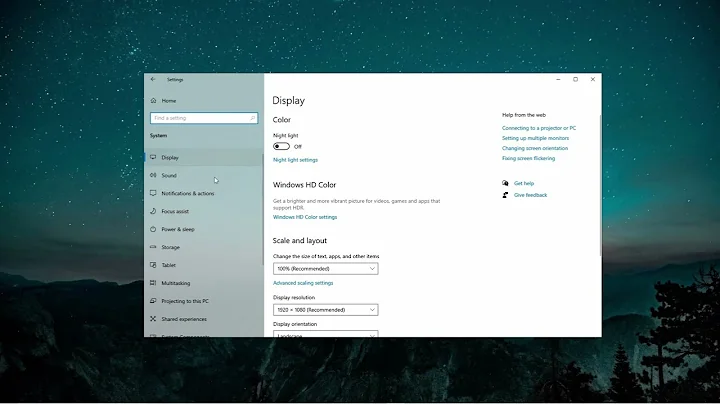Click the Power & sleep icon

[x=153, y=229]
